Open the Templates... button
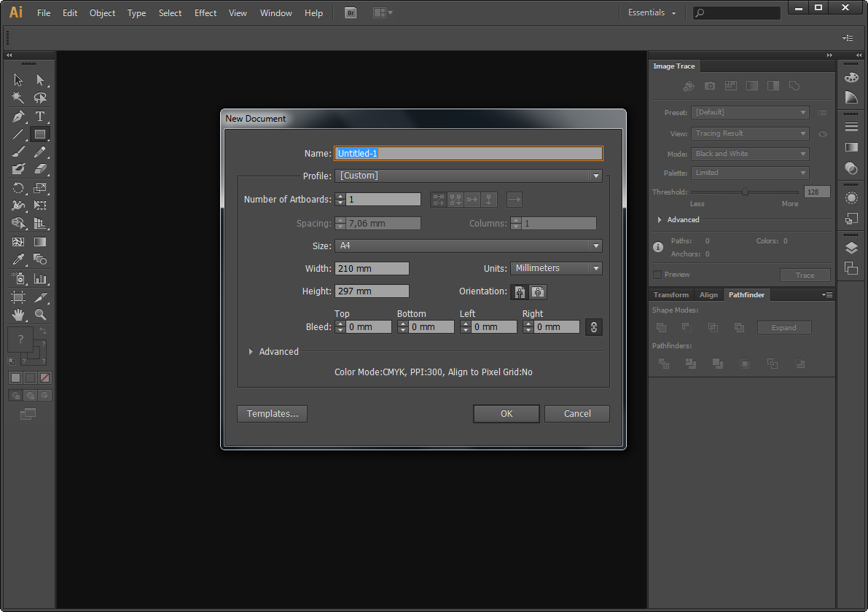 click(x=273, y=413)
